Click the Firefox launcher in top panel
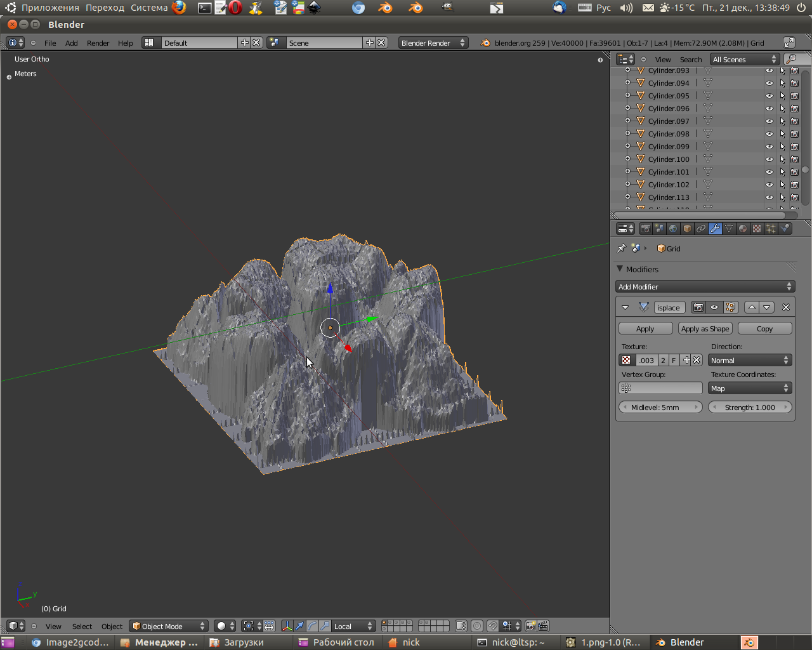 click(x=180, y=8)
